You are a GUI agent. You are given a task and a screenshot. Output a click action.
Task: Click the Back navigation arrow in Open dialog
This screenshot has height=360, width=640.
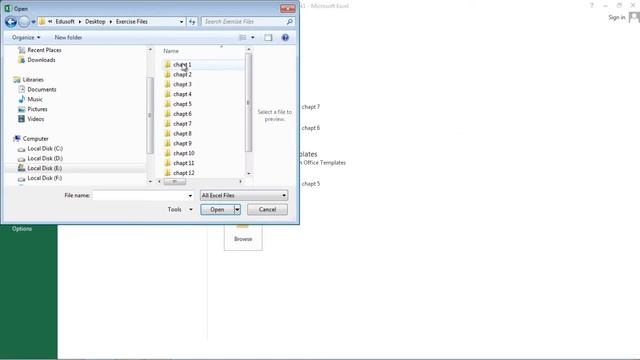point(11,22)
